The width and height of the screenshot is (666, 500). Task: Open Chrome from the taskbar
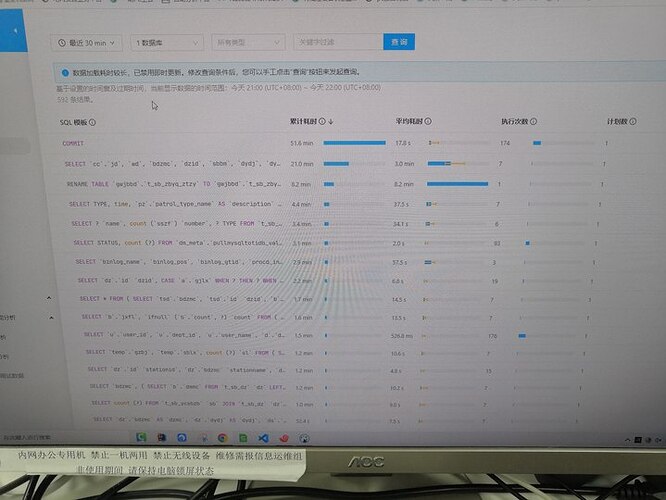tap(222, 438)
